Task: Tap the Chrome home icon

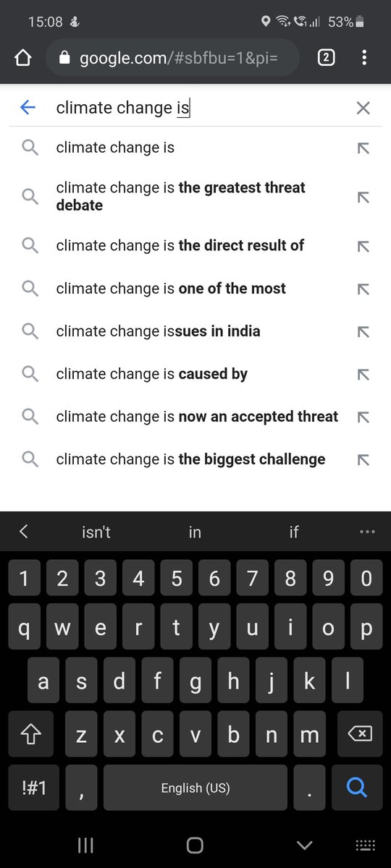Action: (x=22, y=58)
